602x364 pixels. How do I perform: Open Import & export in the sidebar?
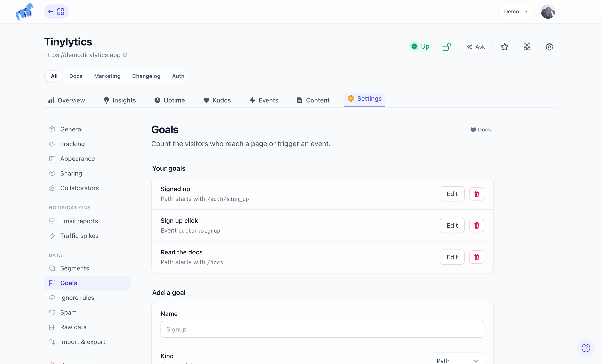[x=87, y=342]
